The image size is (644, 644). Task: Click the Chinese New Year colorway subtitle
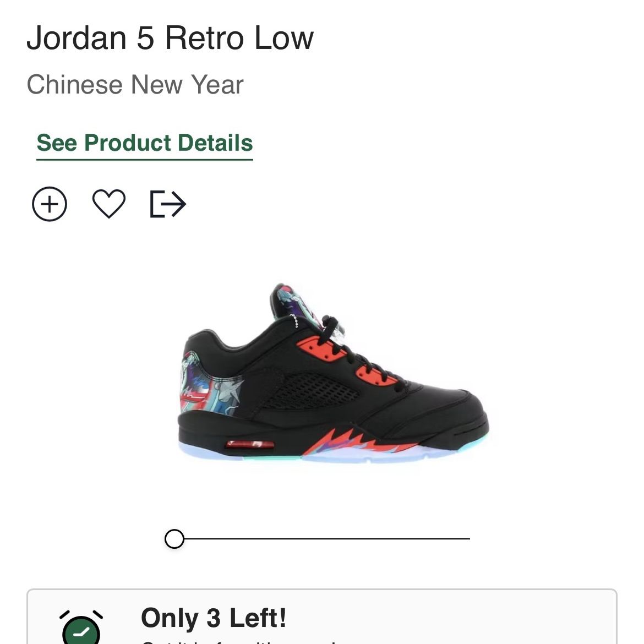point(135,85)
